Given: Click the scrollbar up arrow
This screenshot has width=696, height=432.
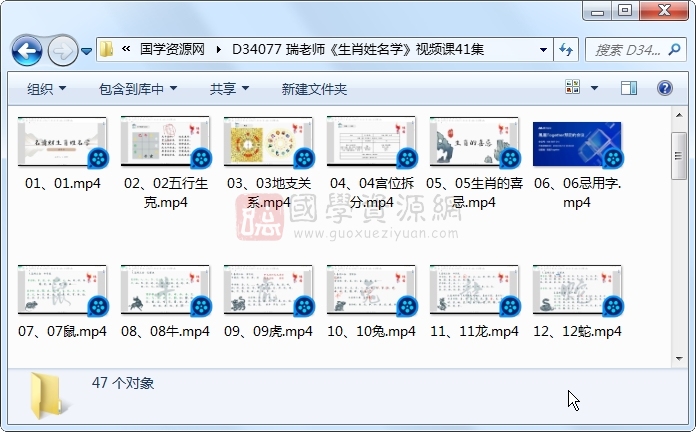Looking at the screenshot, I should click(x=679, y=115).
